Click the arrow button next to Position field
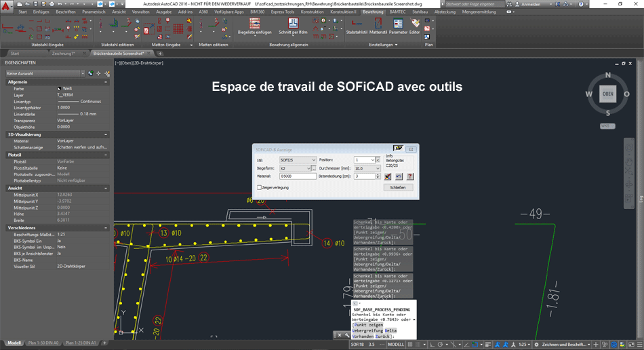Image resolution: width=644 pixels, height=350 pixels. pos(378,160)
